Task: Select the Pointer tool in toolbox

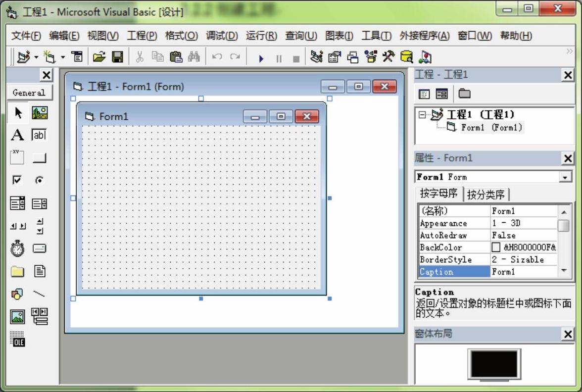Action: [x=17, y=112]
